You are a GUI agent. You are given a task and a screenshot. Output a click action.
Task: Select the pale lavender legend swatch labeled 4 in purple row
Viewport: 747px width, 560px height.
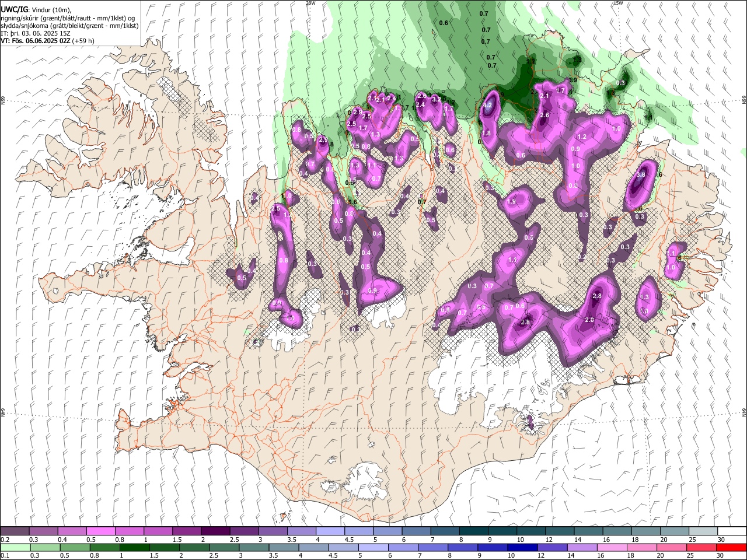330,531
